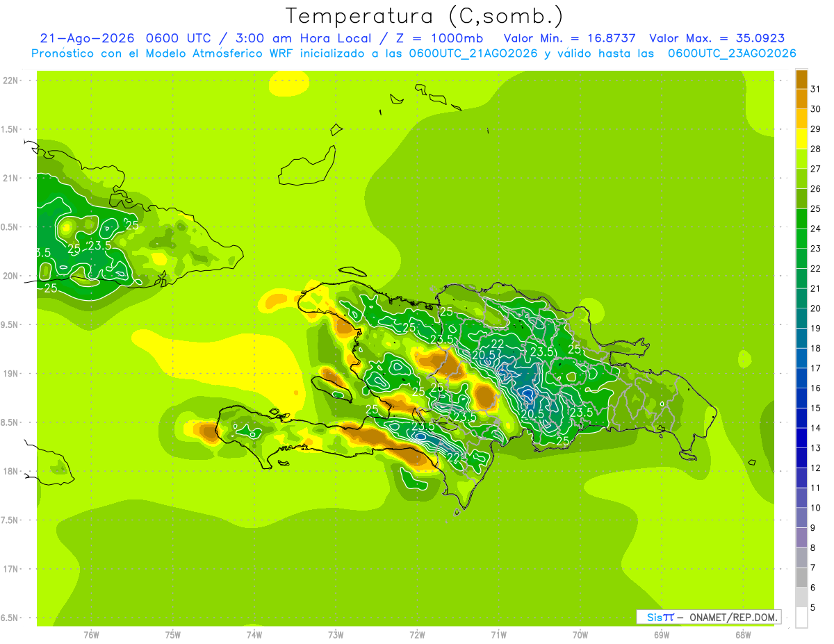834x644 pixels.
Task: Click the "69W" longitude label
Action: tap(662, 635)
